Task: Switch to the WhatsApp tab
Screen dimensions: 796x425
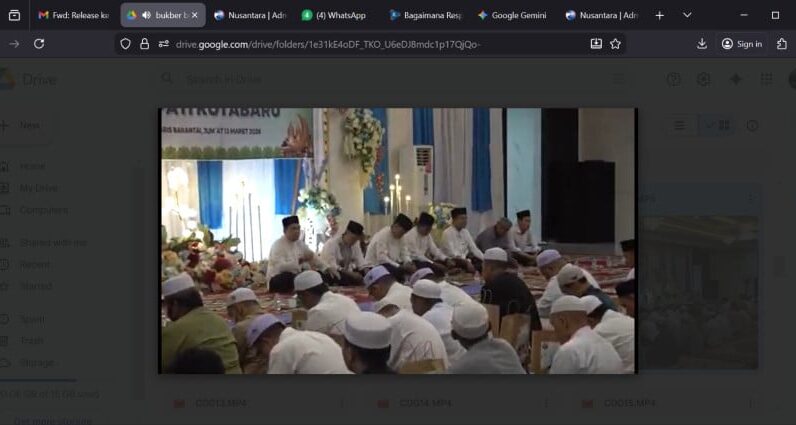Action: 334,15
